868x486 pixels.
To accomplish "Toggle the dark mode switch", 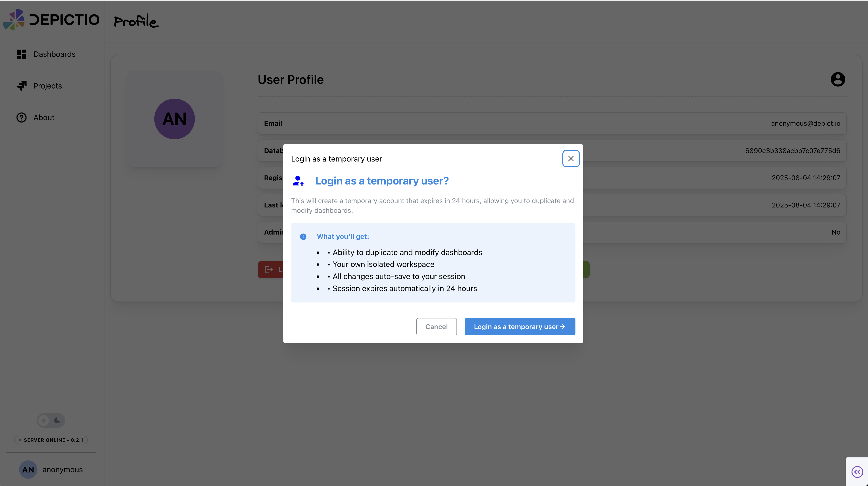I will click(51, 420).
